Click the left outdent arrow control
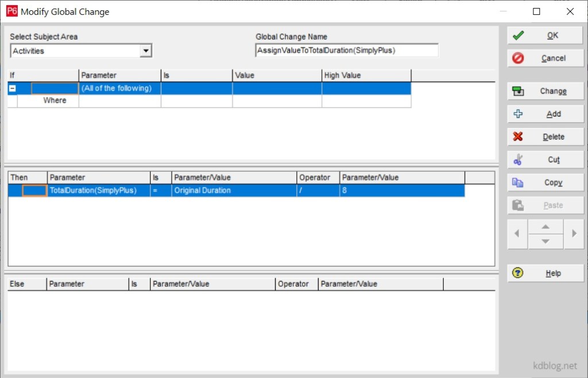This screenshot has height=378, width=588. click(x=517, y=234)
